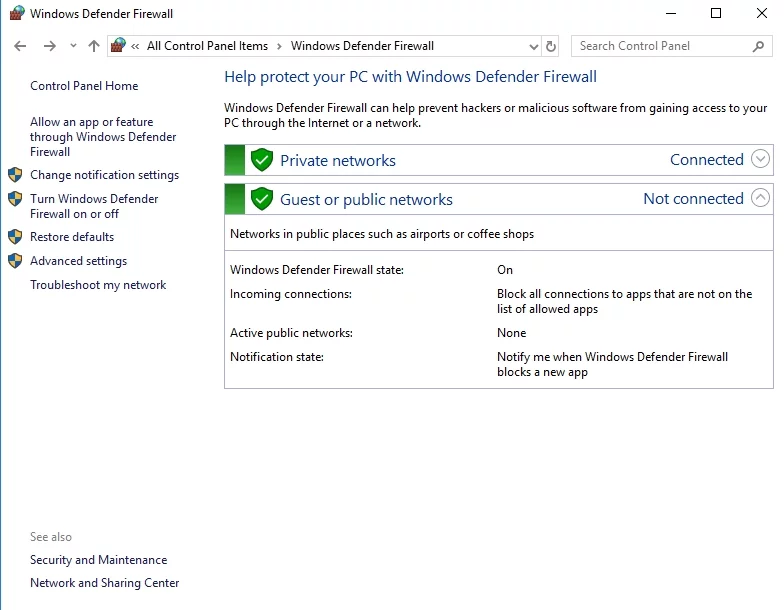The width and height of the screenshot is (784, 610).
Task: Select All Control Panel Items breadcrumb
Action: pyautogui.click(x=207, y=46)
